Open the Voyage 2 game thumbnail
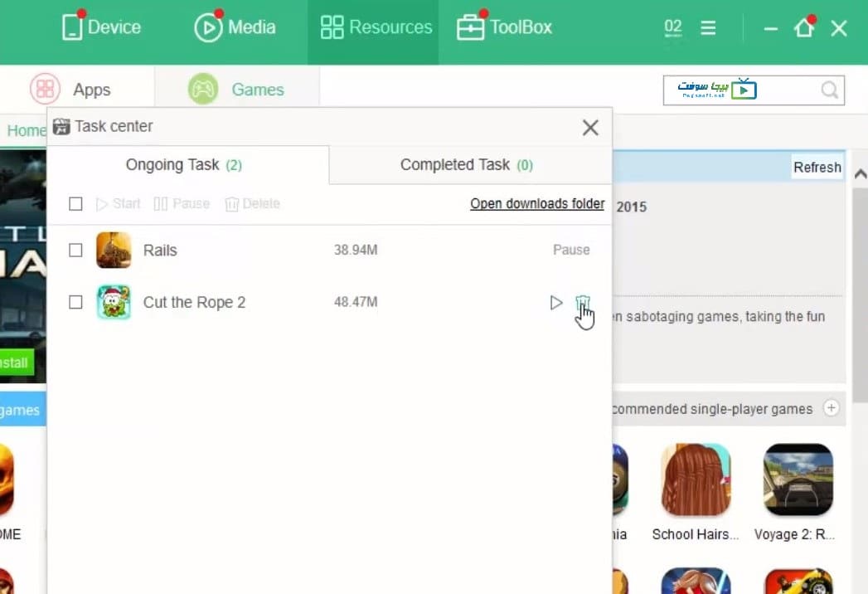The width and height of the screenshot is (868, 594). [x=798, y=480]
